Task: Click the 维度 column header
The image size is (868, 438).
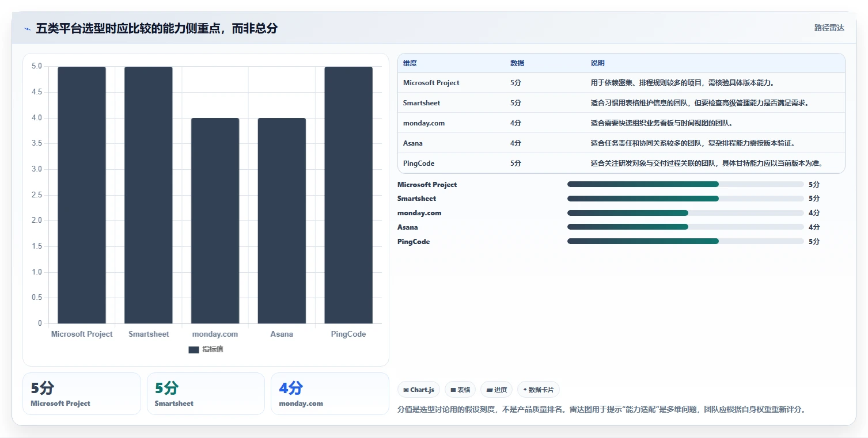Action: (410, 63)
